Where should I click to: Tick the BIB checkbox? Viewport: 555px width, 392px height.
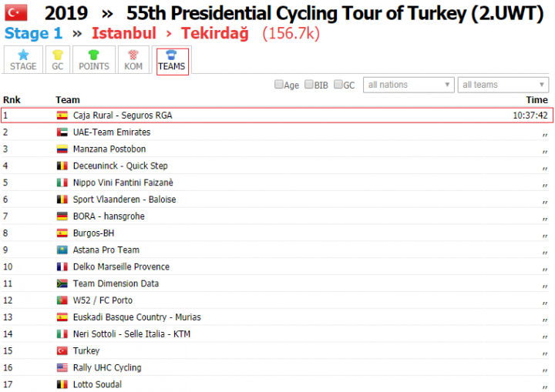pyautogui.click(x=309, y=84)
